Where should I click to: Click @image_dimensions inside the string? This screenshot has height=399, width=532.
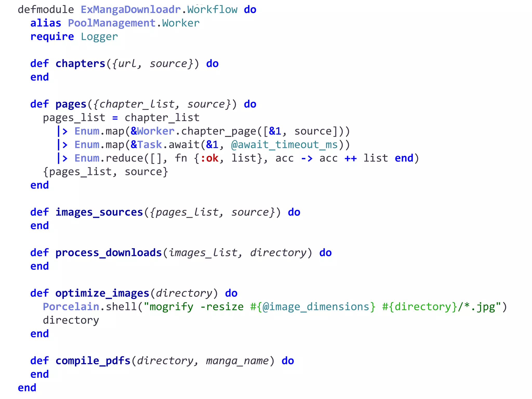[x=316, y=307]
